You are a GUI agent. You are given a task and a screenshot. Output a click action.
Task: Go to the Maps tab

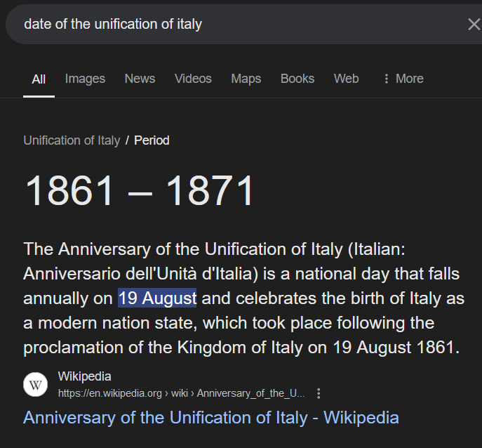(246, 79)
